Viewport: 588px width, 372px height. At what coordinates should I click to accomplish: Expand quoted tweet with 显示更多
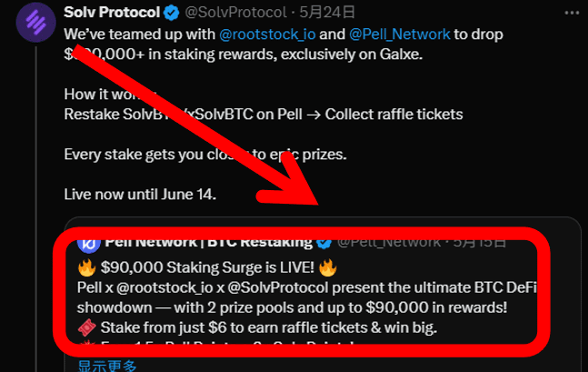click(x=107, y=366)
